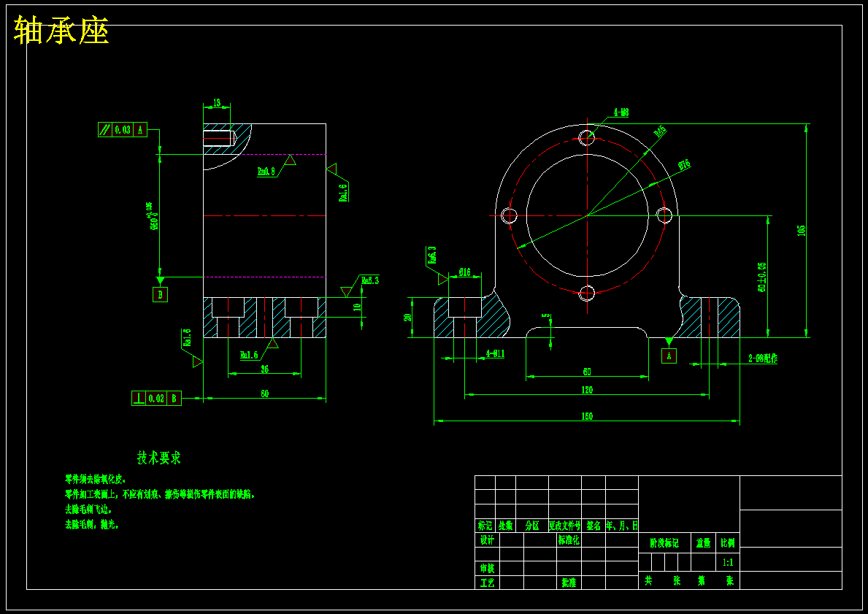This screenshot has width=868, height=614.
Task: Select the "20" base thickness dimension
Action: pos(408,318)
